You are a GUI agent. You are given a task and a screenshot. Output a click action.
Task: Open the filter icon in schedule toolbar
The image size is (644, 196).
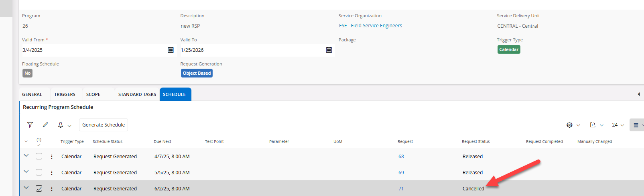point(30,125)
